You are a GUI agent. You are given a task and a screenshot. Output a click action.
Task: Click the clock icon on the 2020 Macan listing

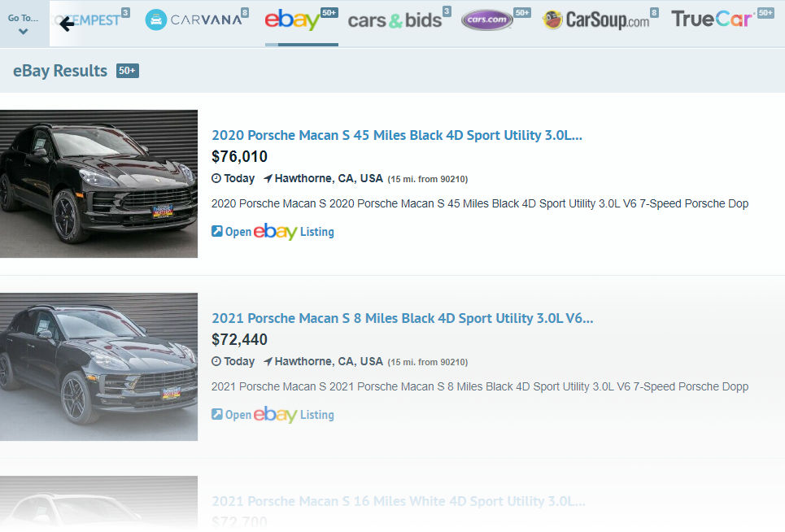[x=216, y=178]
